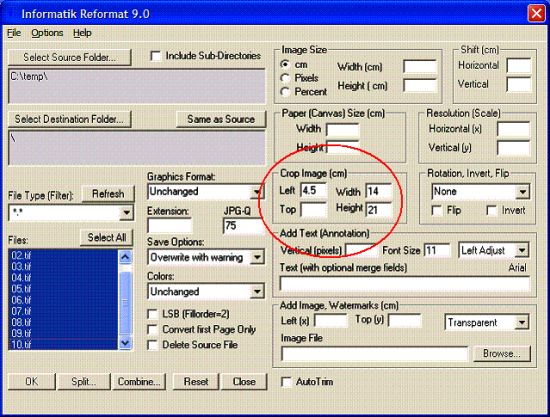This screenshot has width=550, height=417.
Task: Click the Crop Image Top field
Action: tap(314, 209)
